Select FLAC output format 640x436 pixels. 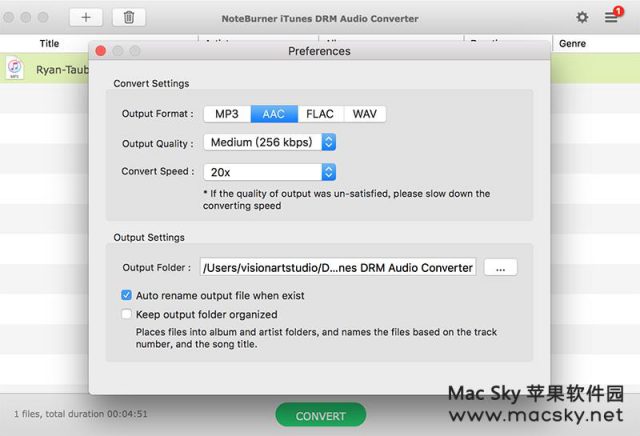tap(320, 114)
